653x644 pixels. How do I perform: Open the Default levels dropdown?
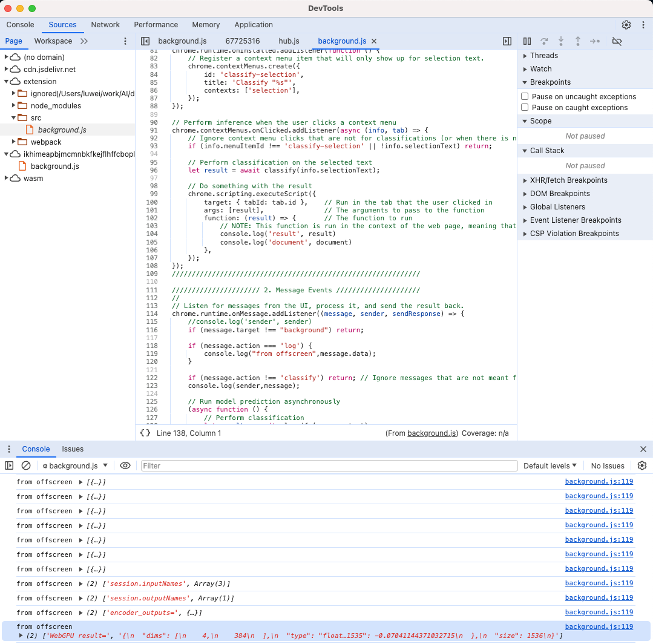549,465
